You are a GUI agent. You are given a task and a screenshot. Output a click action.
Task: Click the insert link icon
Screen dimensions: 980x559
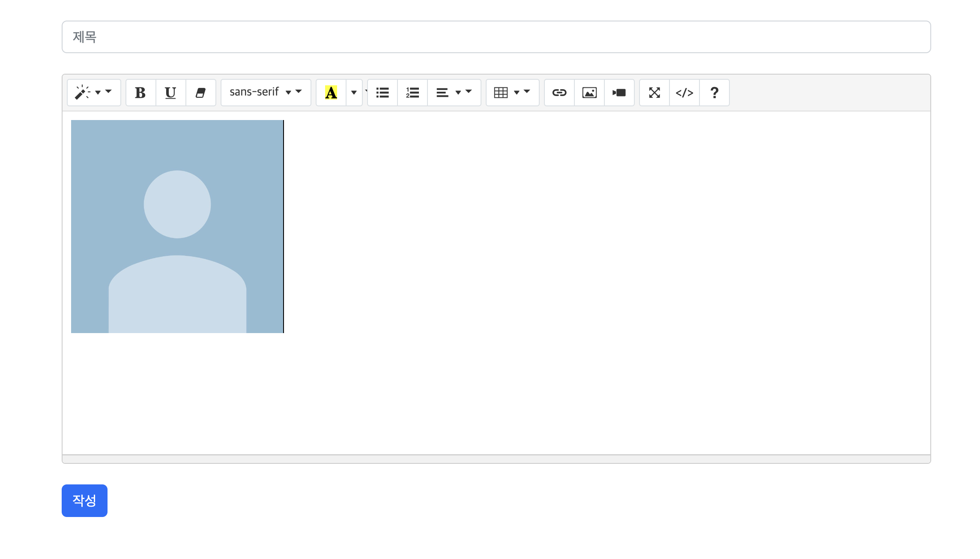[559, 93]
